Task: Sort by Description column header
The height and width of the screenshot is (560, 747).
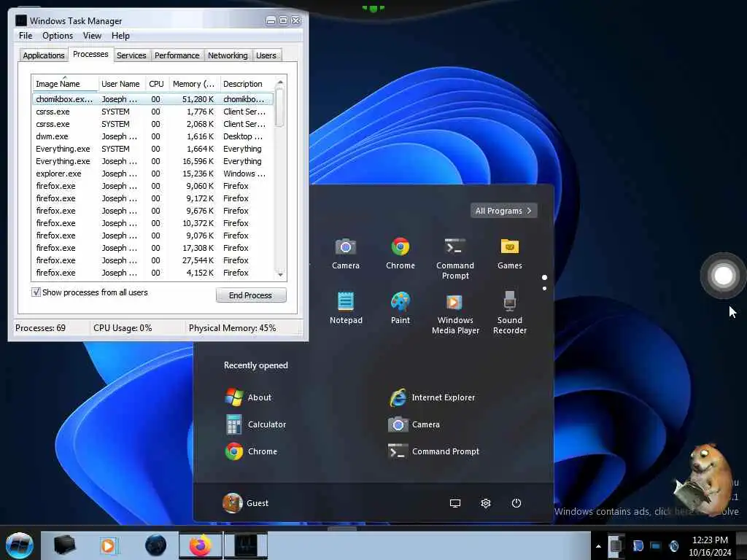Action: click(x=247, y=84)
